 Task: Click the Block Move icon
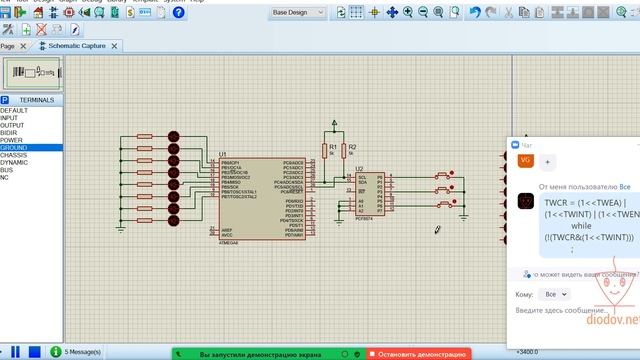573,13
